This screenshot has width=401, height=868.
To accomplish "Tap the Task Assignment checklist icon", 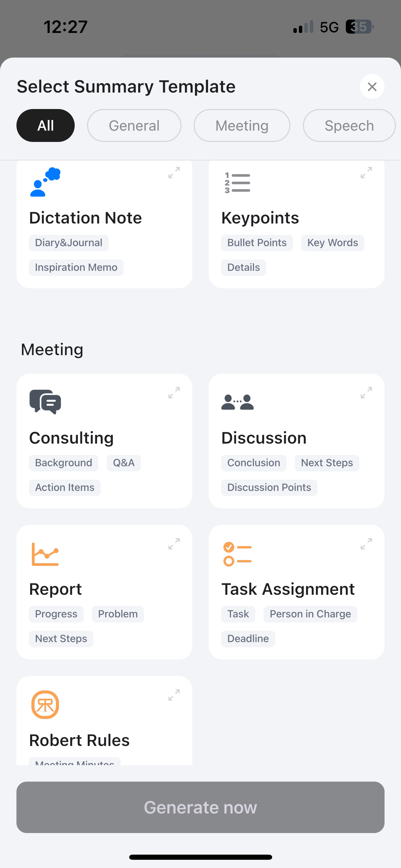I will coord(238,554).
